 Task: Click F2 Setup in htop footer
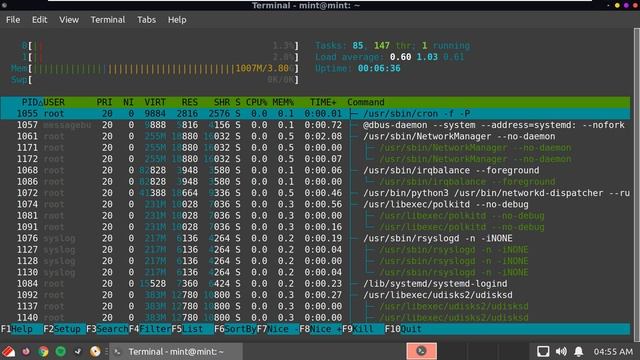coord(64,329)
